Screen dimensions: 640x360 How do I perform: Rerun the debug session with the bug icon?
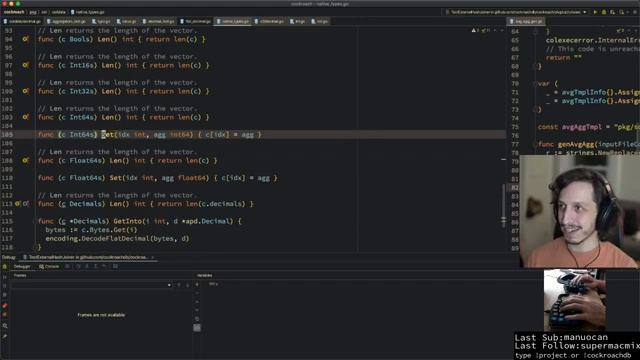(x=5, y=267)
